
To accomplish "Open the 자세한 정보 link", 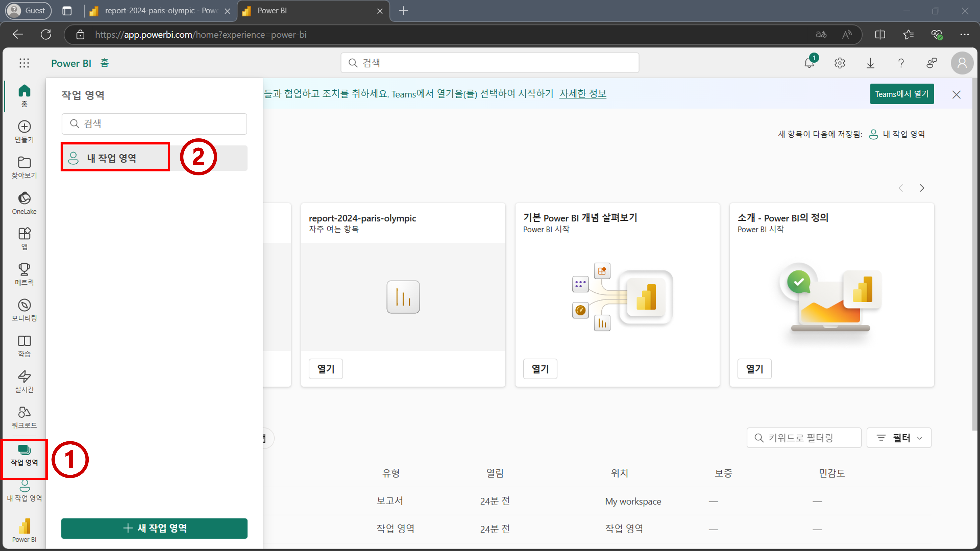I will click(582, 94).
